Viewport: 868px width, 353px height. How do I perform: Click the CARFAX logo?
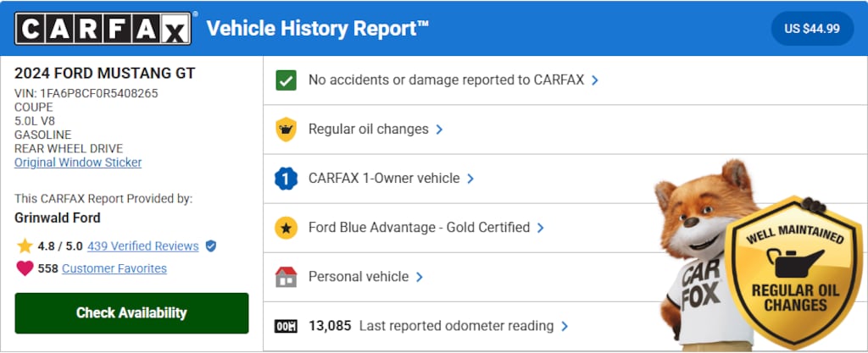click(x=103, y=29)
